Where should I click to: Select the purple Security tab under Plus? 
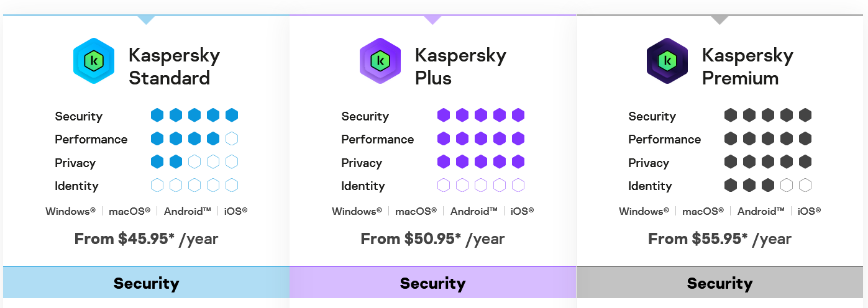[432, 284]
